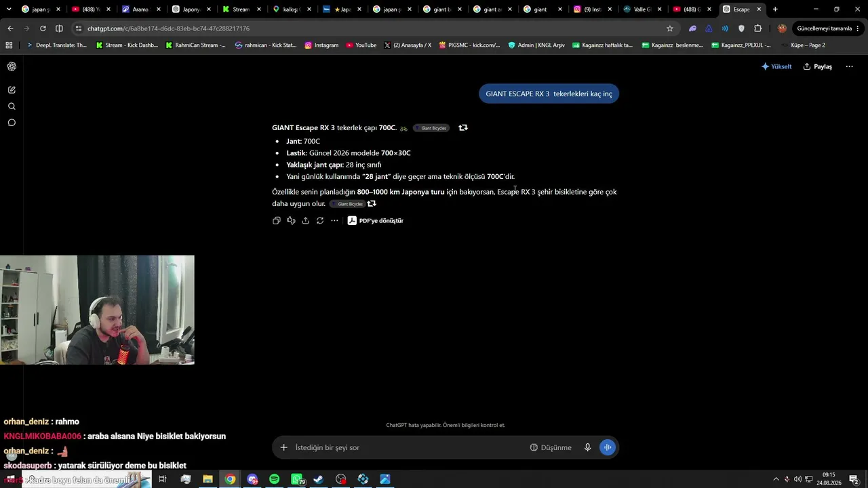
Task: Go back in Chrome
Action: [10, 28]
